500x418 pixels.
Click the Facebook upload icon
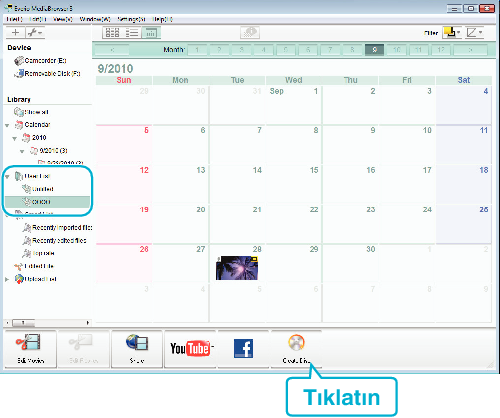(x=243, y=349)
